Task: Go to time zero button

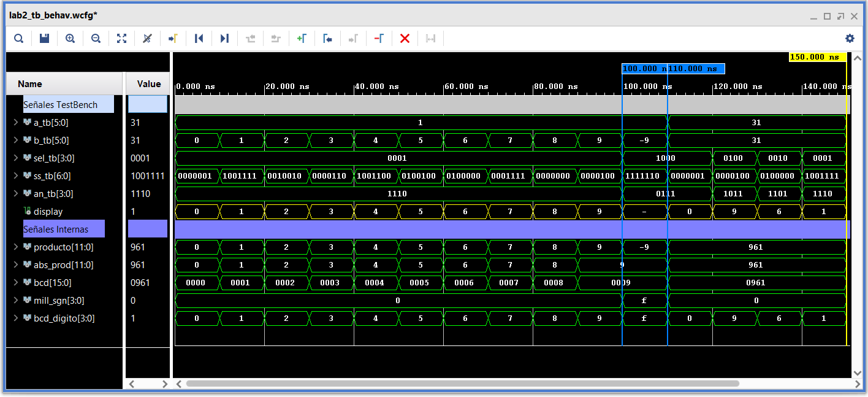Action: click(x=199, y=39)
